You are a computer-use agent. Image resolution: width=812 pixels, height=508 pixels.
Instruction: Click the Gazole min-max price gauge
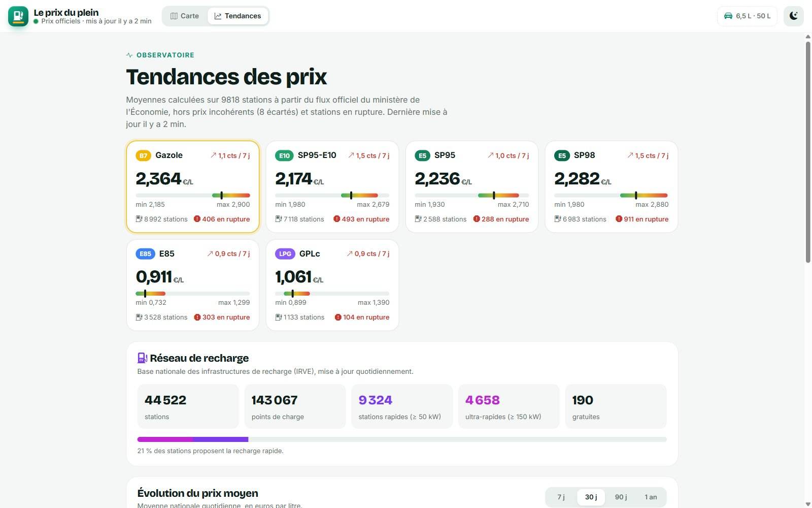(193, 195)
